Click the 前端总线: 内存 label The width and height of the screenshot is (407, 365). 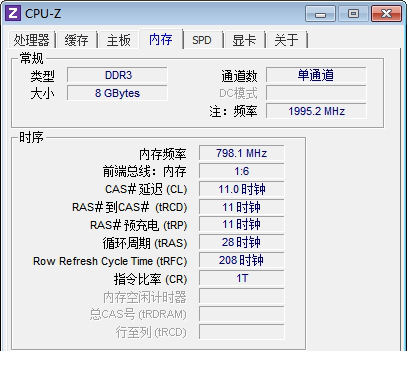(144, 171)
